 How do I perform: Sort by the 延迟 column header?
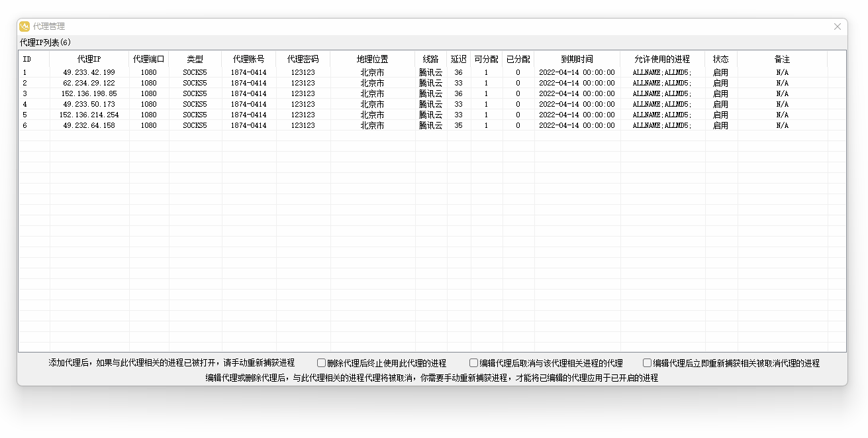(459, 59)
